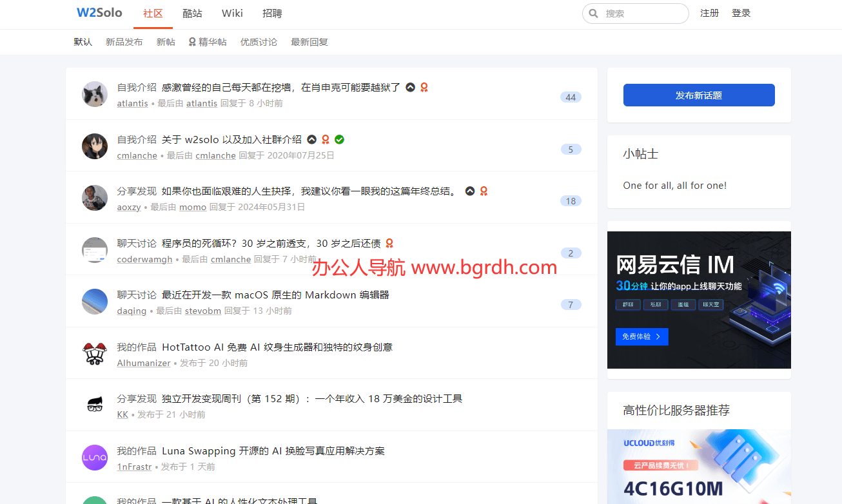Click the Luna purple avatar icon
Image resolution: width=842 pixels, height=504 pixels.
[95, 458]
